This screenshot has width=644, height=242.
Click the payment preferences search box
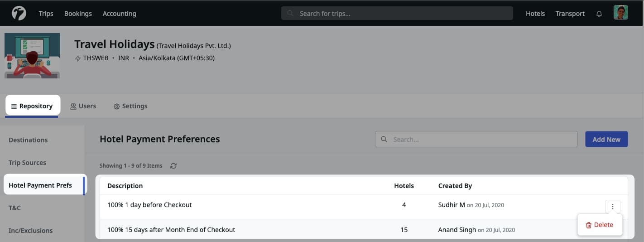point(476,140)
